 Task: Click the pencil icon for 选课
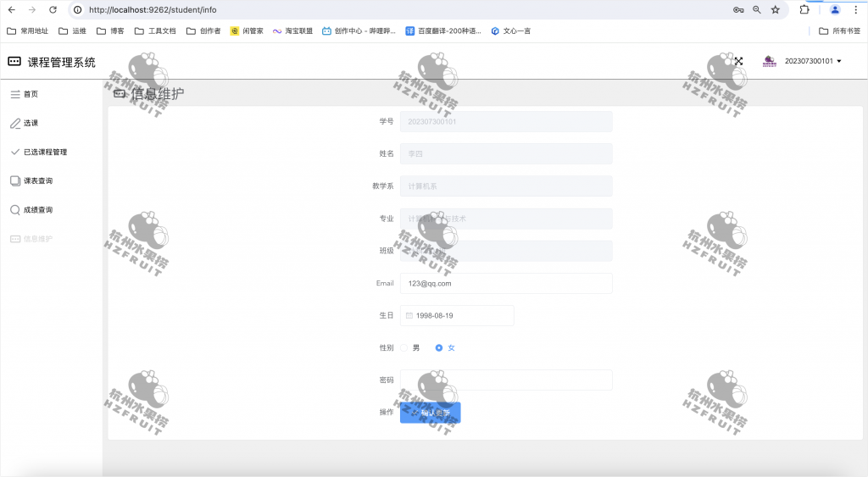click(15, 124)
